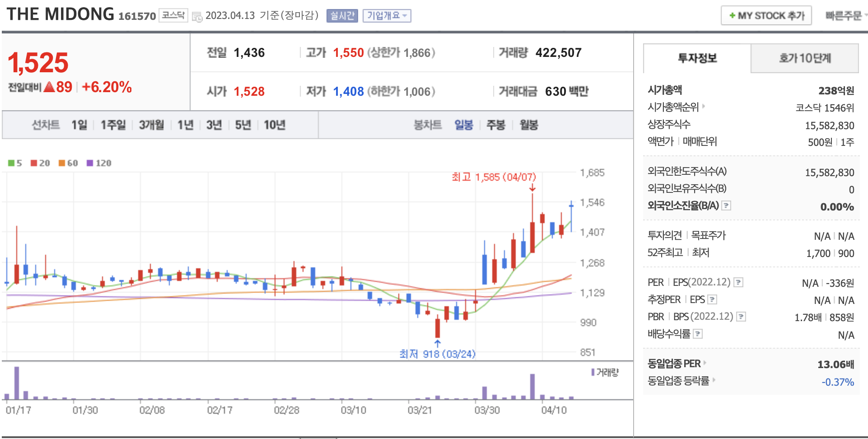Expand the 빠른주문 quick order menu
Viewport: 868px width, 439px height.
[845, 16]
